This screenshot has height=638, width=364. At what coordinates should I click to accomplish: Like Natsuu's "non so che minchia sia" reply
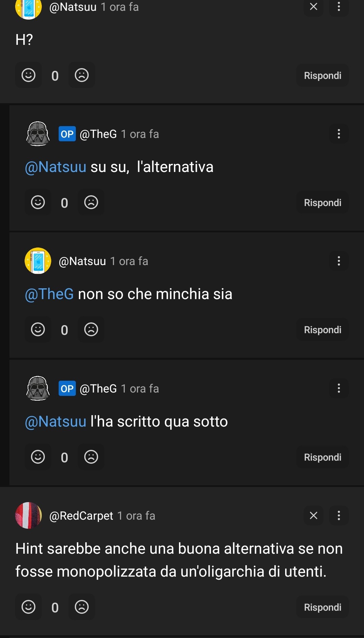[38, 329]
